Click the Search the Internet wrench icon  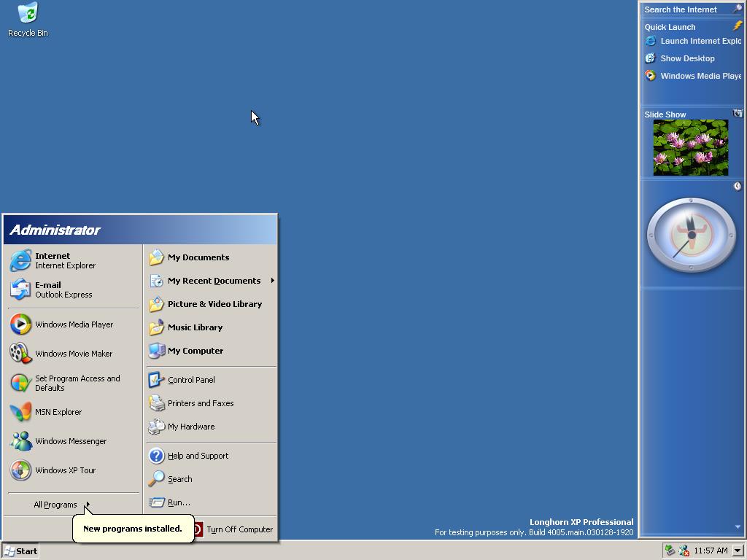point(738,8)
